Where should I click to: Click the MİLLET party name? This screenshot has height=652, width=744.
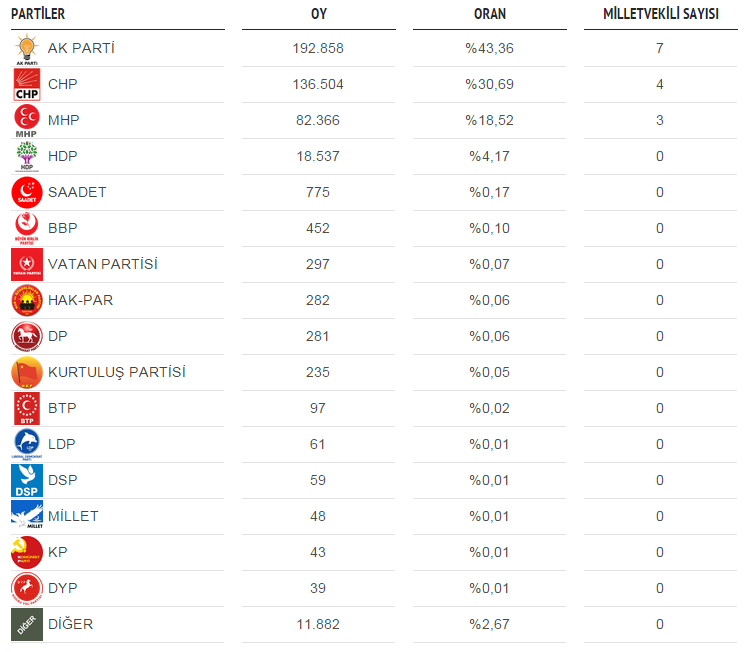73,516
